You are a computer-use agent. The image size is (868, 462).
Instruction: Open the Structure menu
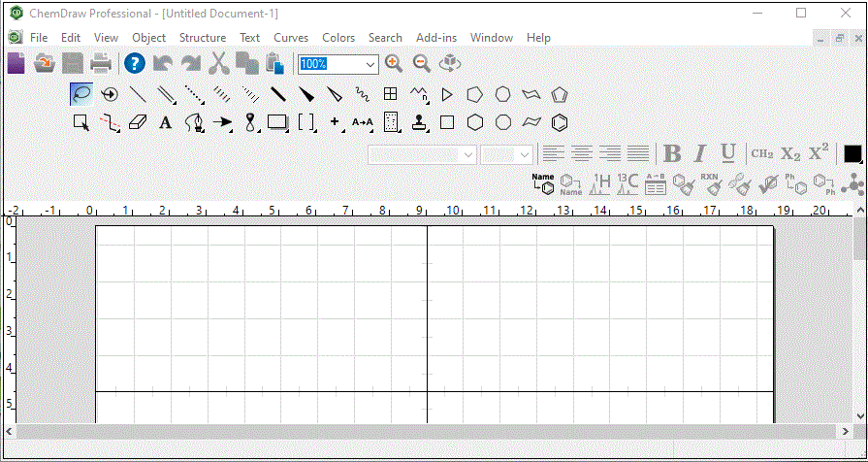point(203,38)
